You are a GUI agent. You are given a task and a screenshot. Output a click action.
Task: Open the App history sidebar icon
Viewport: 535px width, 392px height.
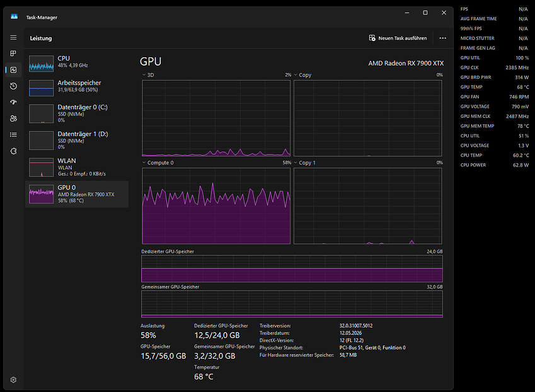pos(13,86)
